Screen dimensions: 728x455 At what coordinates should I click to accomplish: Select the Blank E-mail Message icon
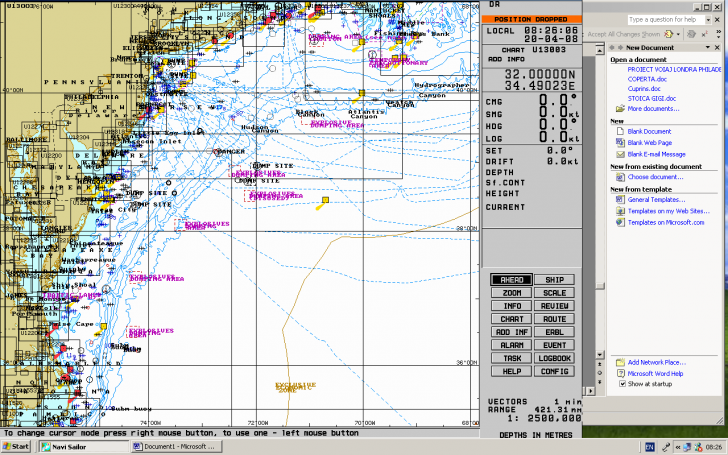coord(621,155)
